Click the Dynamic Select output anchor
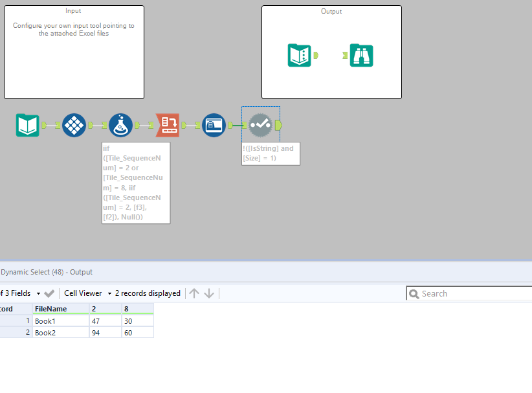 pos(278,125)
